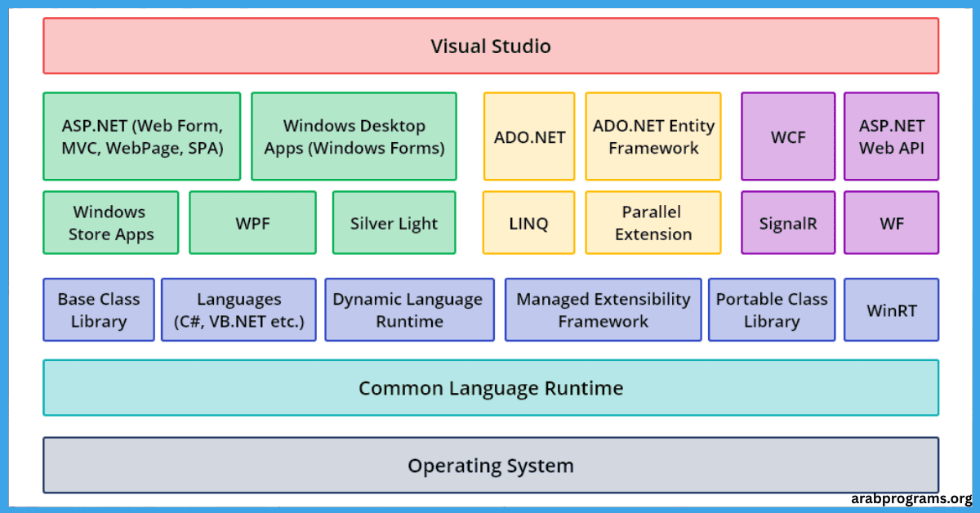
Task: Click the Visual Studio box
Action: click(x=491, y=46)
